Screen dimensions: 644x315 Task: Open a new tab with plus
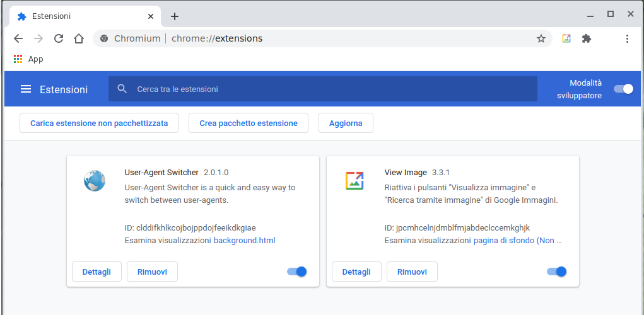click(175, 16)
